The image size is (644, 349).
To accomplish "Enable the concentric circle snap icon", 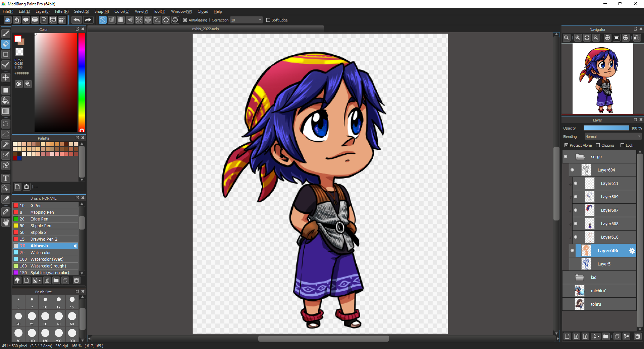I will [148, 20].
